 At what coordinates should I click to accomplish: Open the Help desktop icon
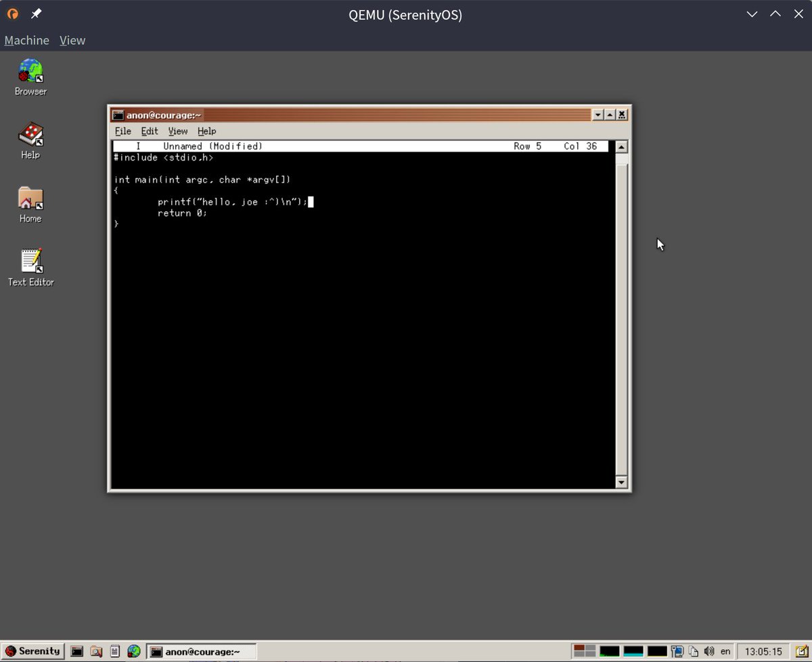(30, 141)
